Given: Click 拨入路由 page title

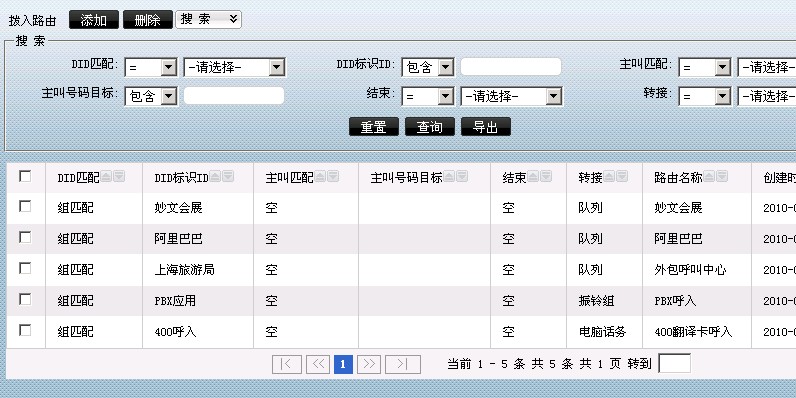Looking at the screenshot, I should [32, 21].
